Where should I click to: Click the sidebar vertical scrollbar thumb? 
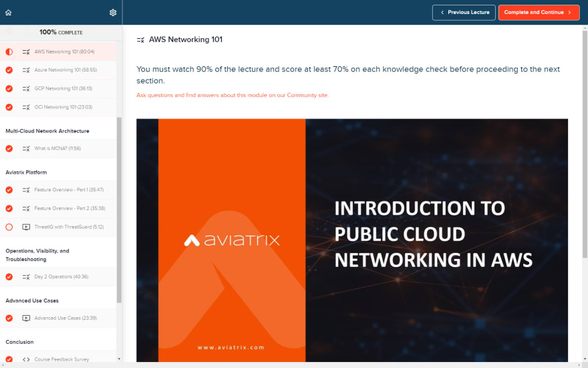coord(119,210)
